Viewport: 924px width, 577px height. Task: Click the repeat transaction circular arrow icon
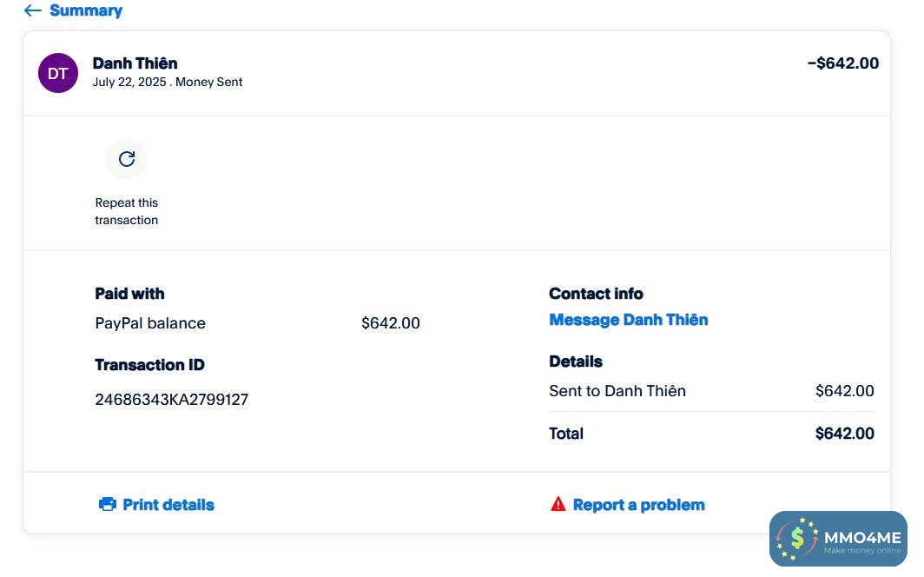tap(127, 159)
